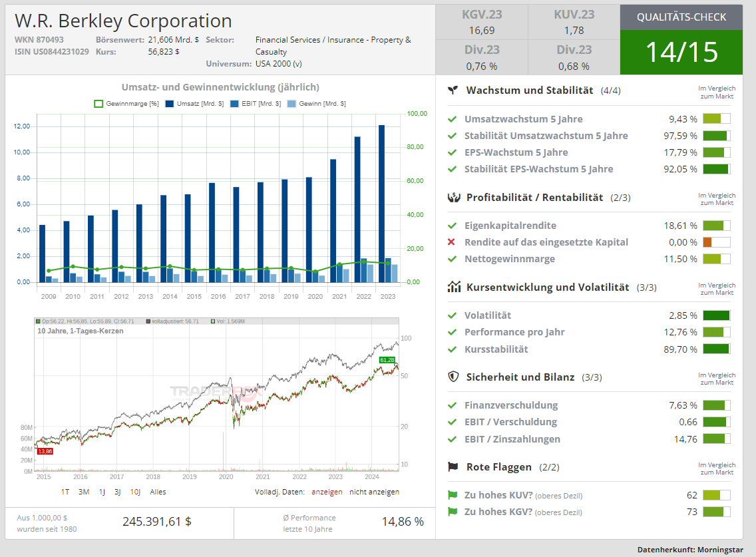The image size is (756, 557).
Task: Toggle Gewinnmarge [%] series in chart legend
Action: pos(126,104)
